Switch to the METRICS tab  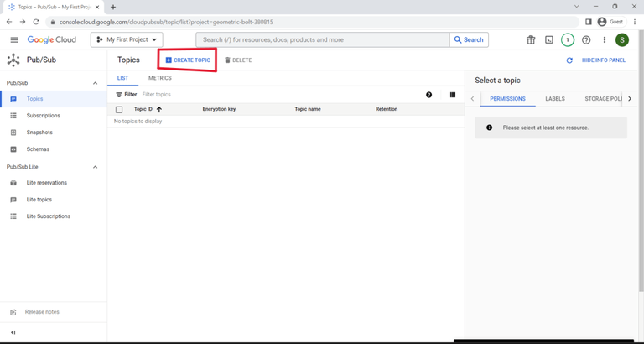160,78
